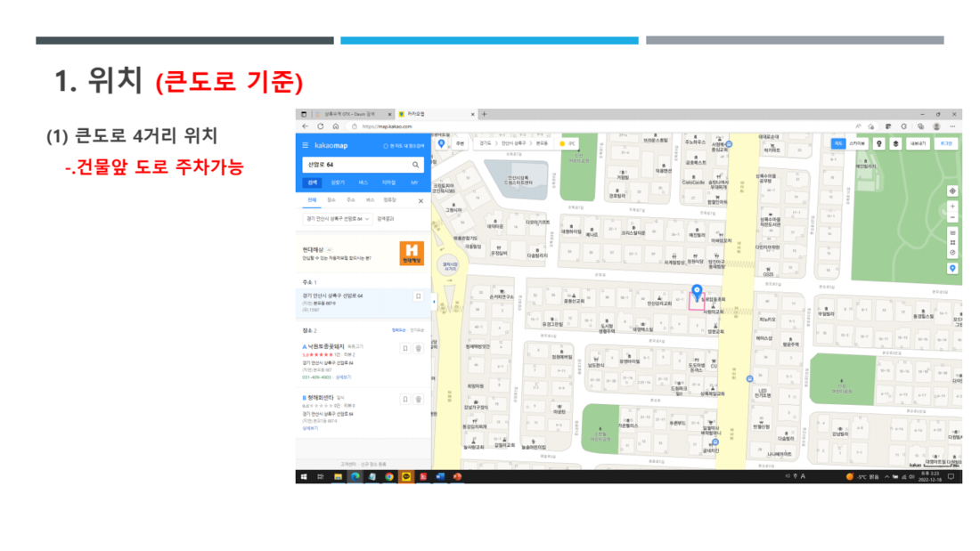Zoom out the map with minus button
The width and height of the screenshot is (980, 551).
[x=952, y=217]
